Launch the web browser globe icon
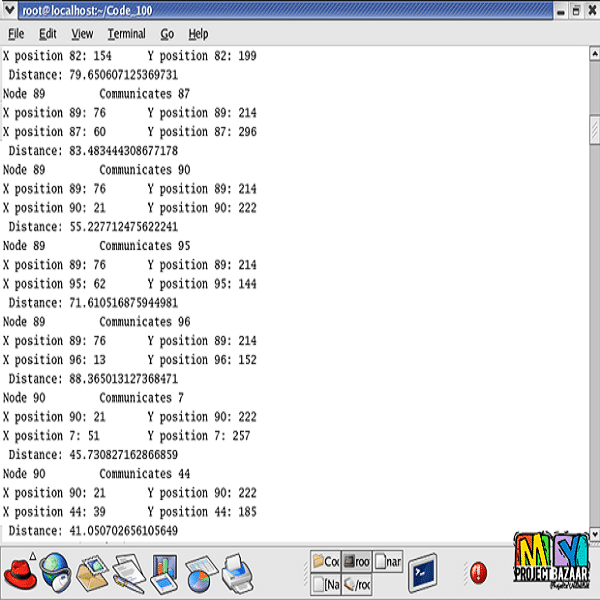This screenshot has height=600, width=600. [x=60, y=574]
